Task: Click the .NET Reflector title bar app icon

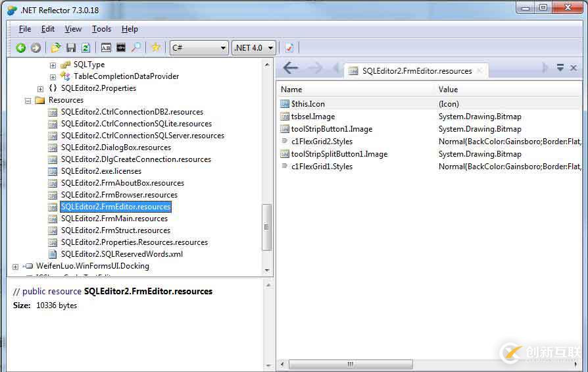Action: point(12,10)
